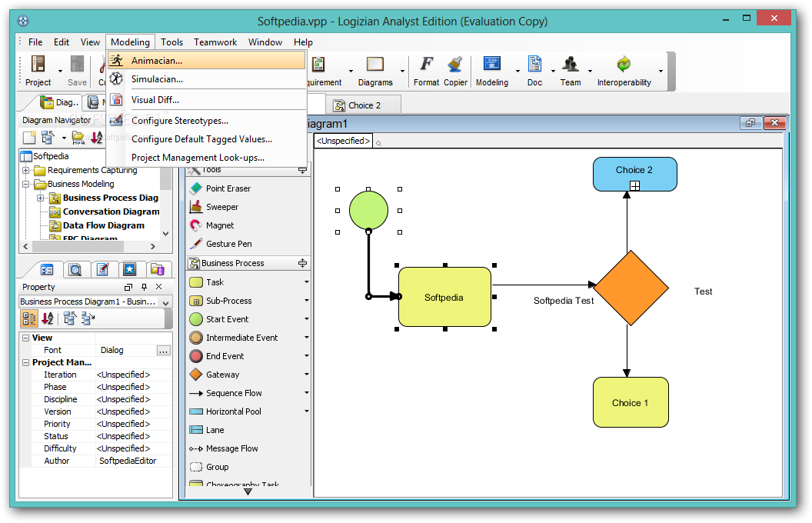This screenshot has height=523, width=812.
Task: Click the Interoperability toolbar icon
Action: coord(624,71)
